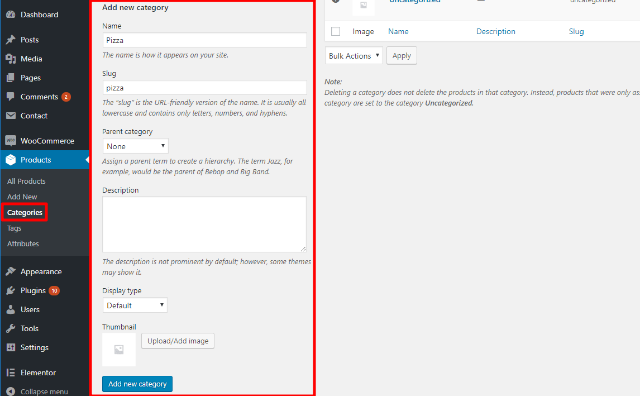Click the Contact envelope icon
The height and width of the screenshot is (396, 640).
(11, 116)
